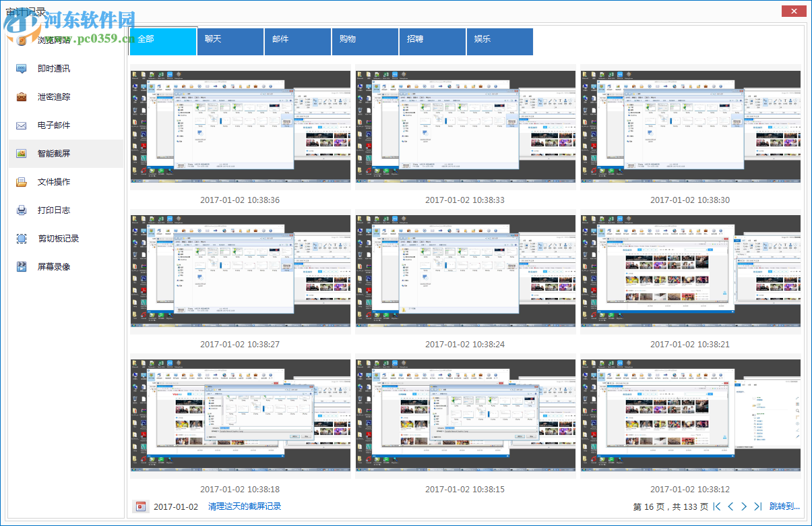The height and width of the screenshot is (526, 812).
Task: Open the calendar date picker icon
Action: pos(141,506)
